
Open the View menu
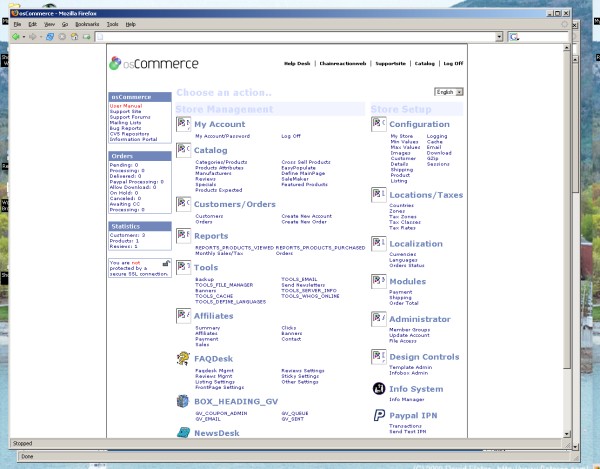pos(49,24)
